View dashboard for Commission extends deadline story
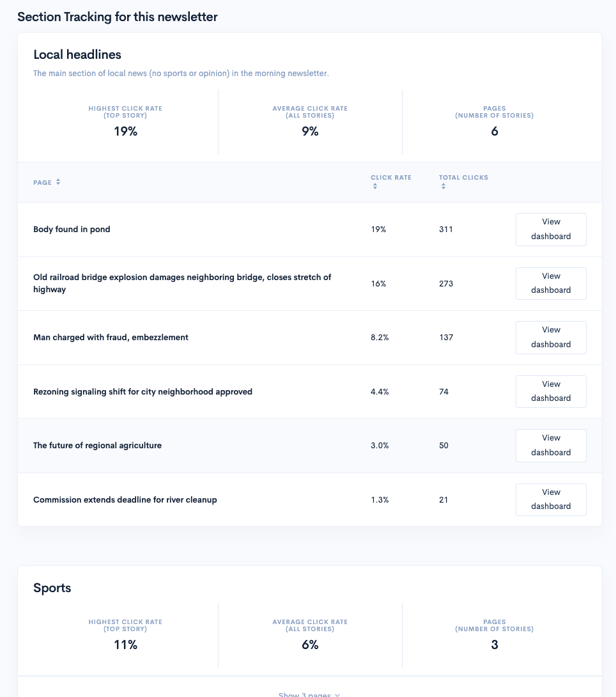The image size is (616, 697). click(551, 499)
